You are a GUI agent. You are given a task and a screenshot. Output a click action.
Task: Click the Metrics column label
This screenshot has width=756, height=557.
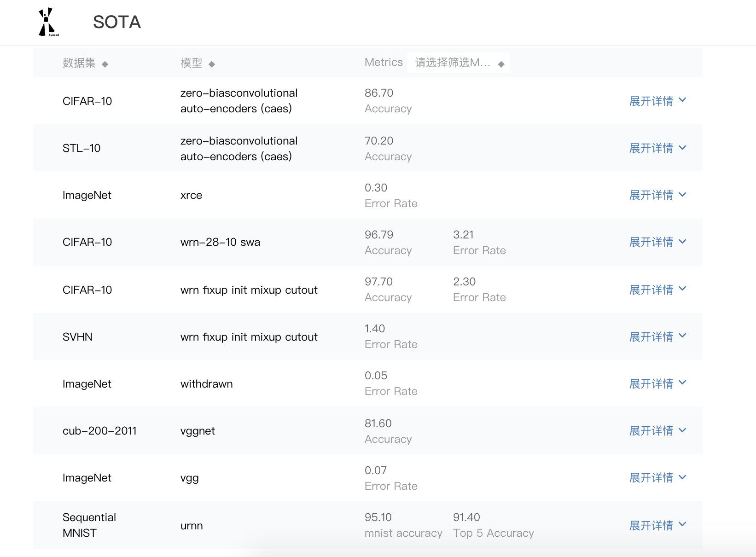(384, 62)
